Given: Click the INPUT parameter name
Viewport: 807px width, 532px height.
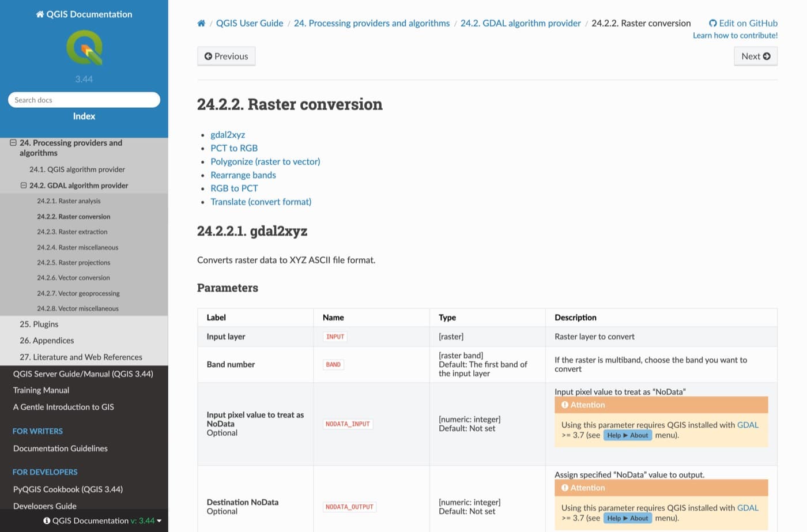Looking at the screenshot, I should [335, 337].
